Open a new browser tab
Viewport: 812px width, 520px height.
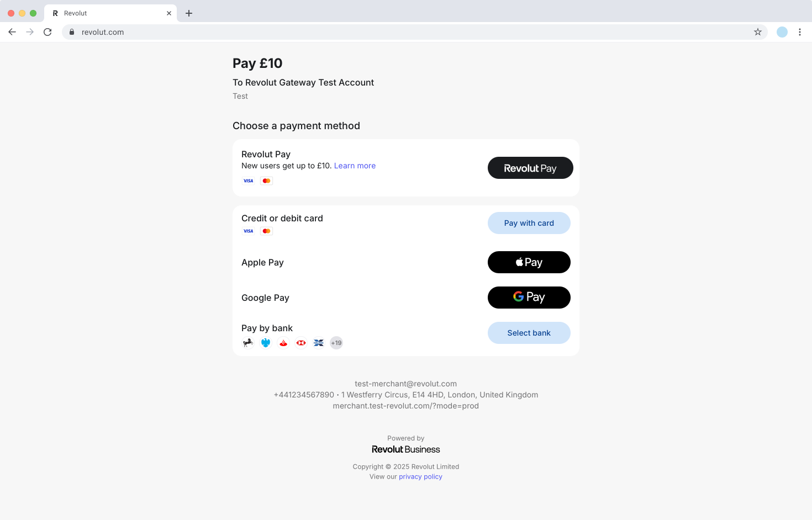(189, 12)
